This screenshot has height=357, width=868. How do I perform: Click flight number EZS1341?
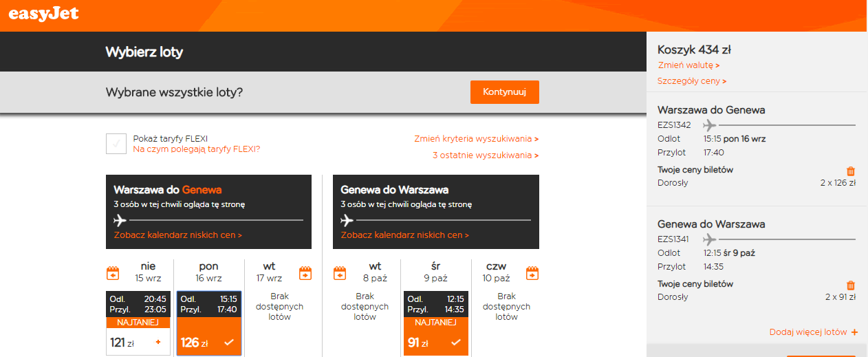click(675, 239)
